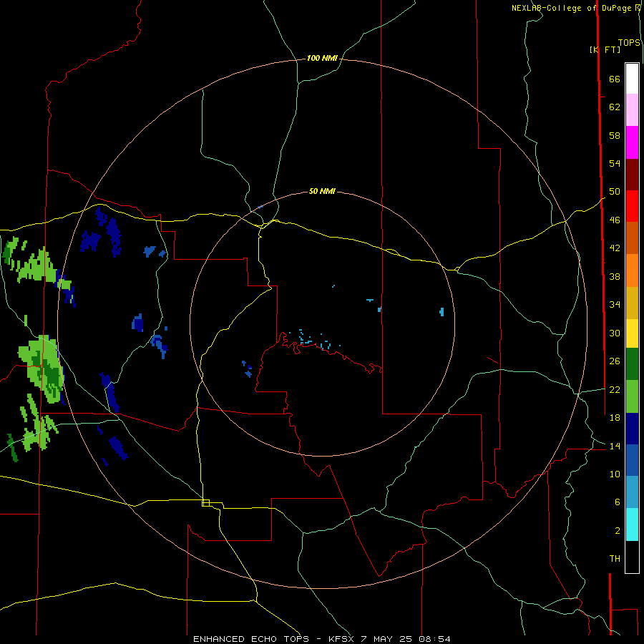Click the "TOPS" legend heading
The width and height of the screenshot is (644, 644).
[x=629, y=42]
